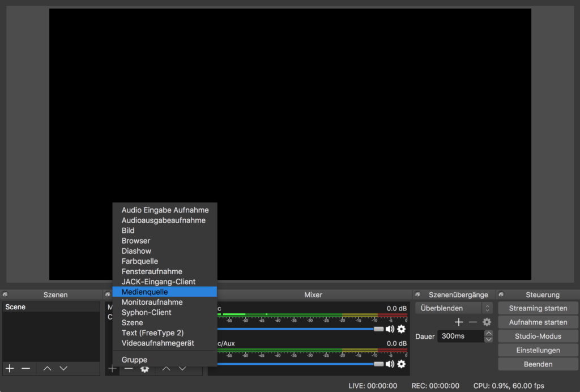Pick Diashow from source menu

click(x=165, y=251)
